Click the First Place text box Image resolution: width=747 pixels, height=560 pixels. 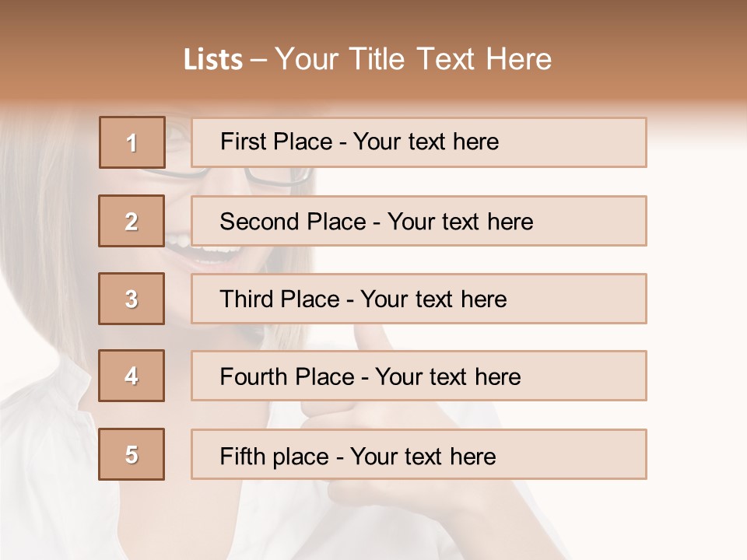click(x=419, y=142)
